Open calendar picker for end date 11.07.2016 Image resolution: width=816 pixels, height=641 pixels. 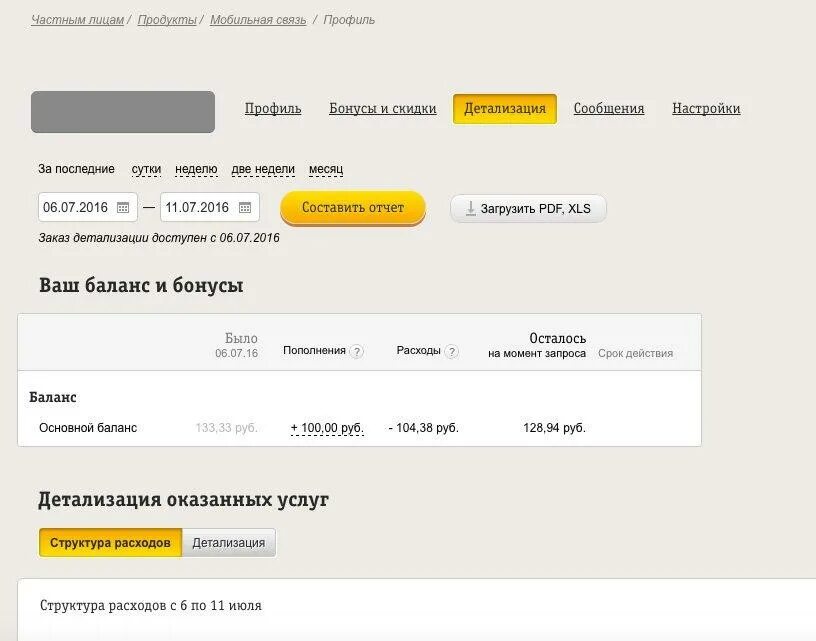pos(245,208)
